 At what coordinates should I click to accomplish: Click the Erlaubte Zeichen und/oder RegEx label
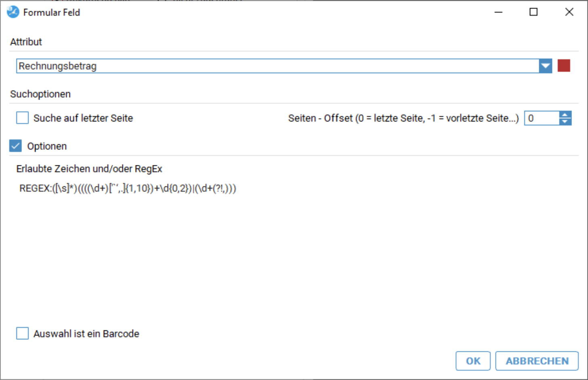pyautogui.click(x=89, y=169)
